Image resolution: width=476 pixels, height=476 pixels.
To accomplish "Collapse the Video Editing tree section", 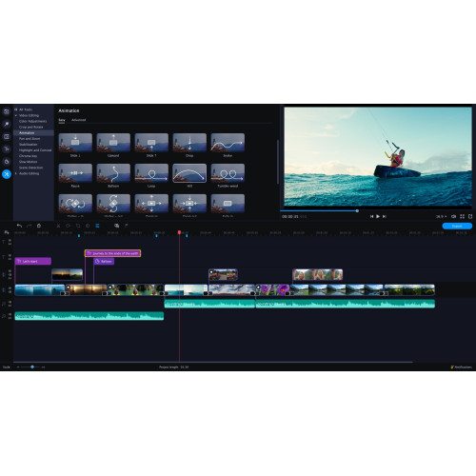I will 16,115.
